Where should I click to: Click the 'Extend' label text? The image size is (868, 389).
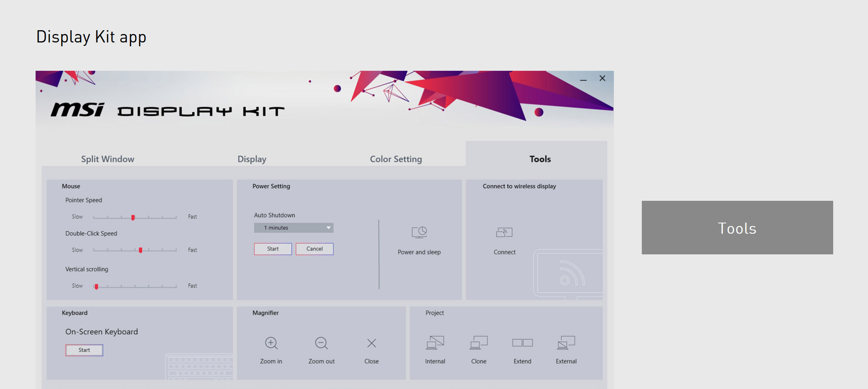[522, 361]
